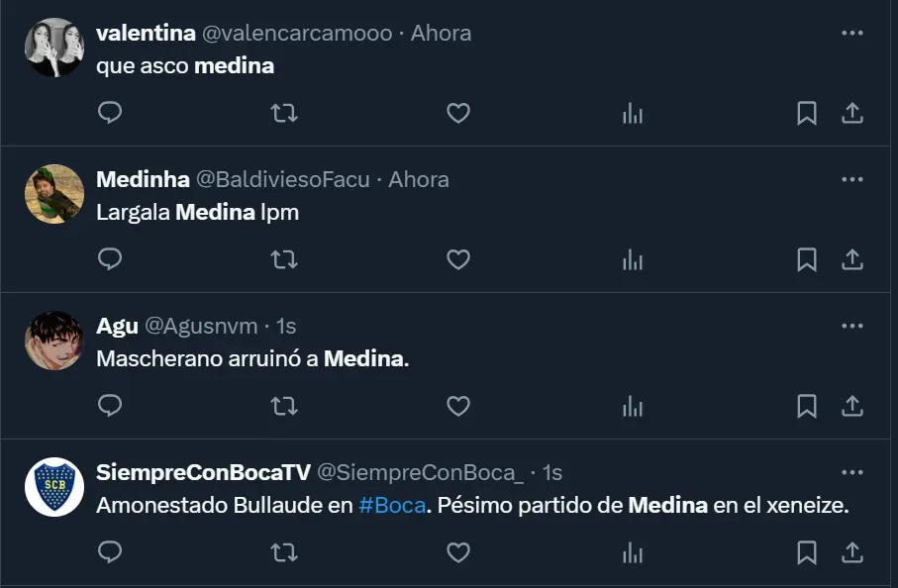
Task: Open Agu's profile picture
Action: 53,341
